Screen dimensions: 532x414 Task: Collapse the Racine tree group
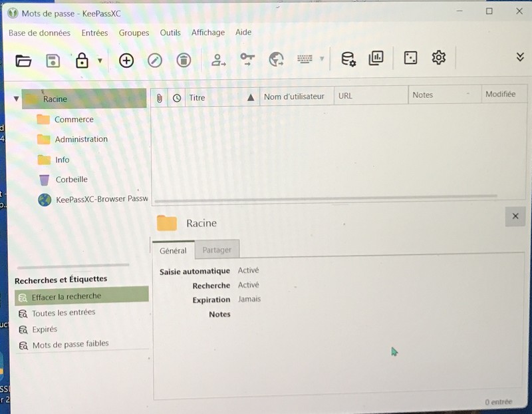pos(17,99)
